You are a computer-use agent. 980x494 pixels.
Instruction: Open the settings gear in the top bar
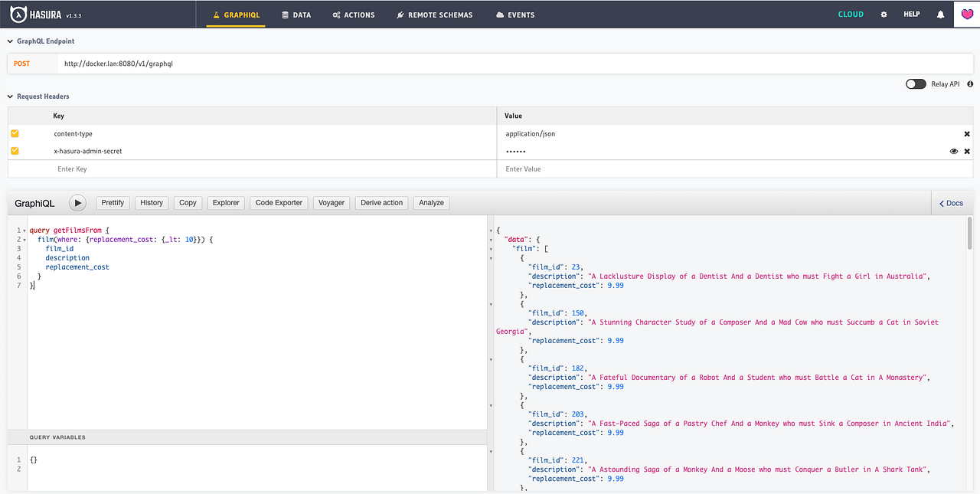pyautogui.click(x=884, y=14)
